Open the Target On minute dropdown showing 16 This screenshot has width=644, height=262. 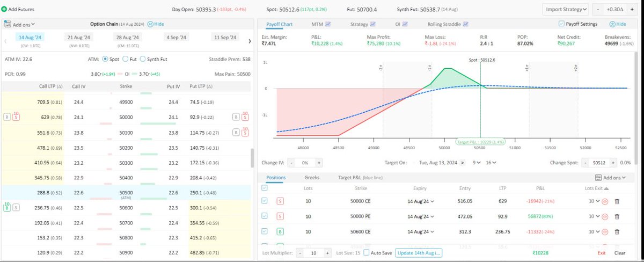491,162
